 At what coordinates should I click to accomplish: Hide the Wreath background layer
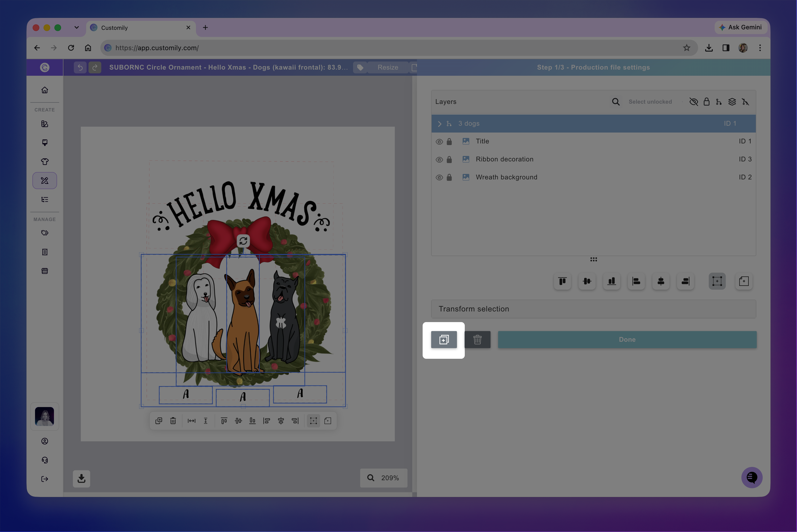(439, 177)
